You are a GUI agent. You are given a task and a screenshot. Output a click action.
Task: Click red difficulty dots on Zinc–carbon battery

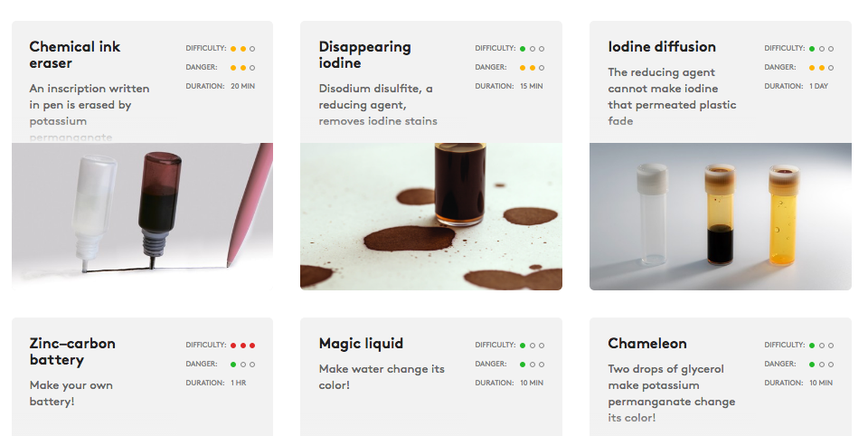tap(242, 346)
